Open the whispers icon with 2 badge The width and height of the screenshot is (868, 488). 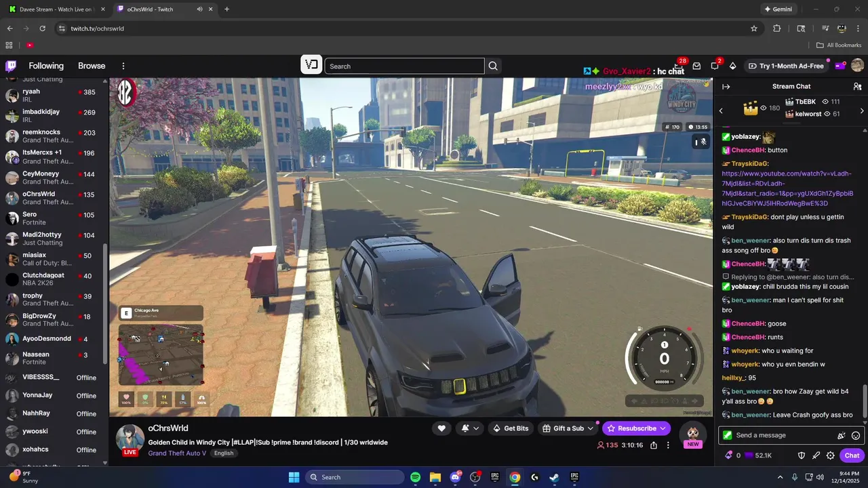(715, 66)
